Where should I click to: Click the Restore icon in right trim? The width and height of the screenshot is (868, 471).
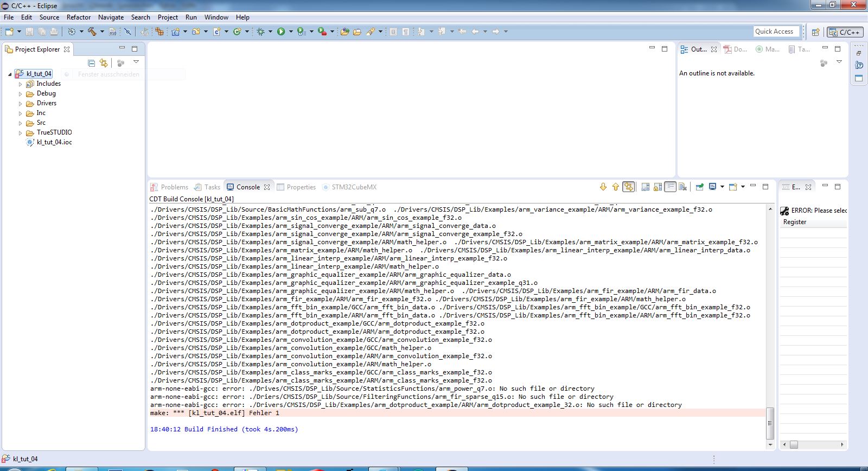click(x=859, y=53)
